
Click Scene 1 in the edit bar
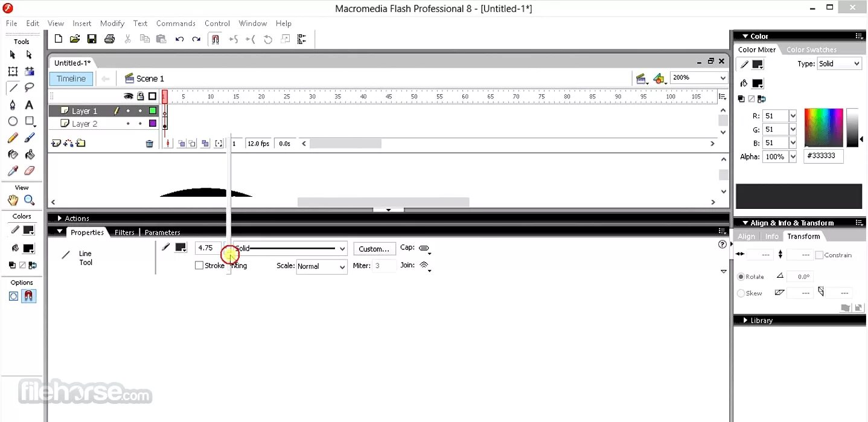tap(144, 78)
